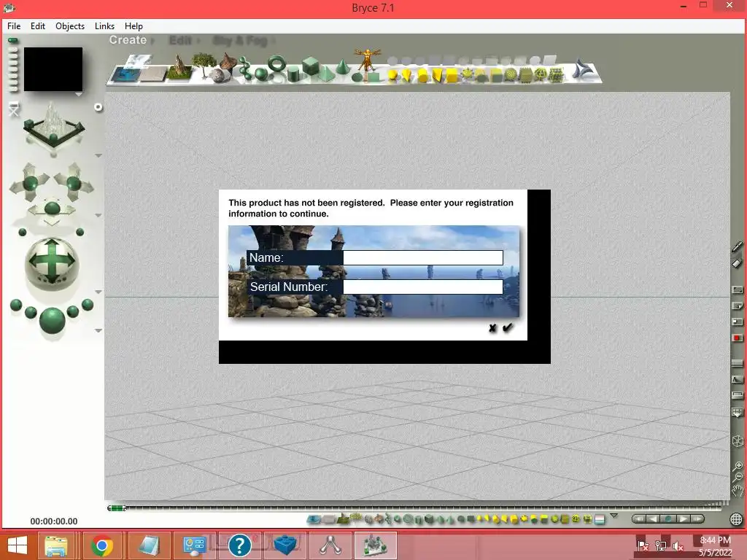Cancel registration with the X mark
The width and height of the screenshot is (747, 560).
point(492,327)
